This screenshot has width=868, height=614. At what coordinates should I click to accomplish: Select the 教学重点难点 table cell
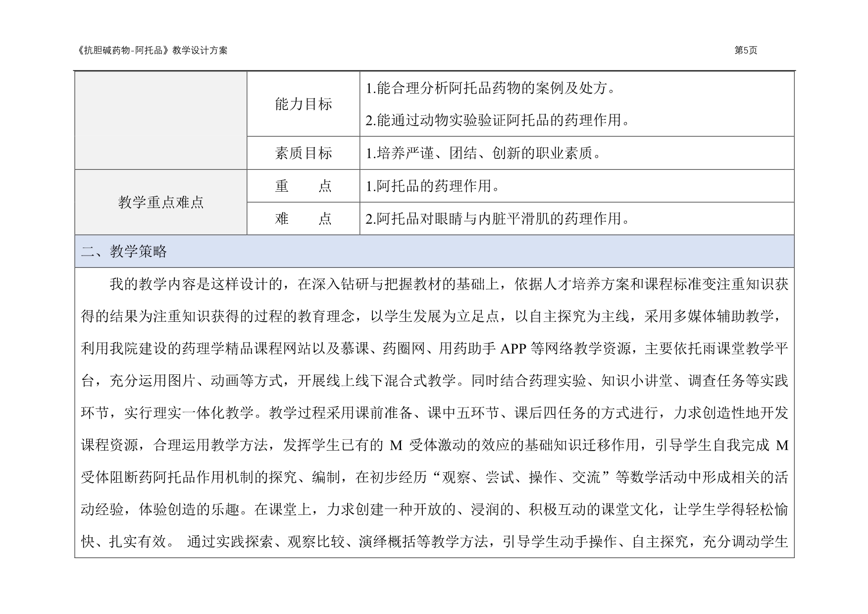point(161,203)
